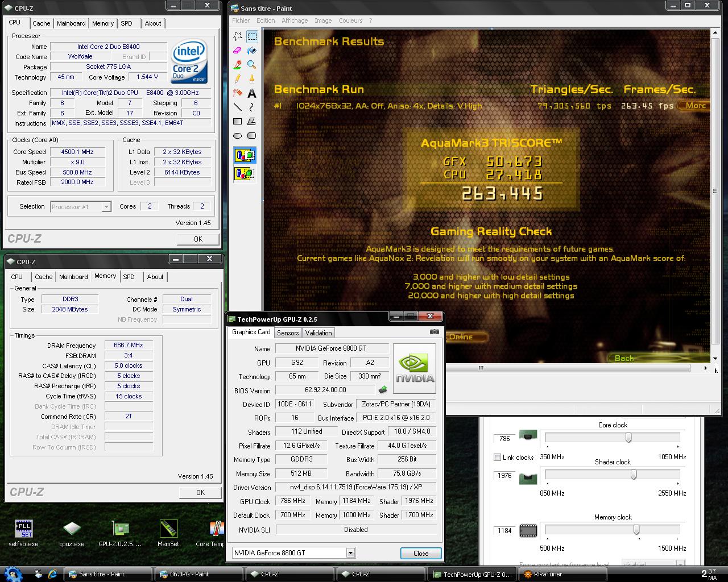Switch to RivaTuner taskbar button
The image size is (728, 582).
click(564, 574)
